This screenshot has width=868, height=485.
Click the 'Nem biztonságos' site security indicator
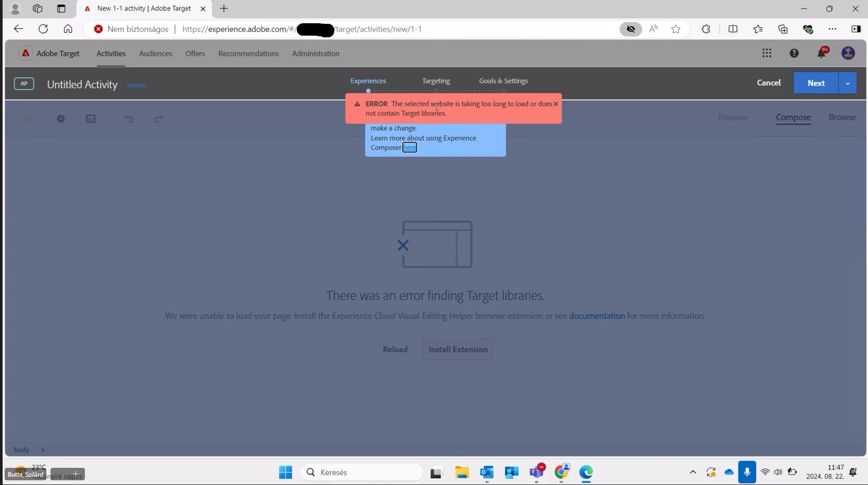coord(131,29)
